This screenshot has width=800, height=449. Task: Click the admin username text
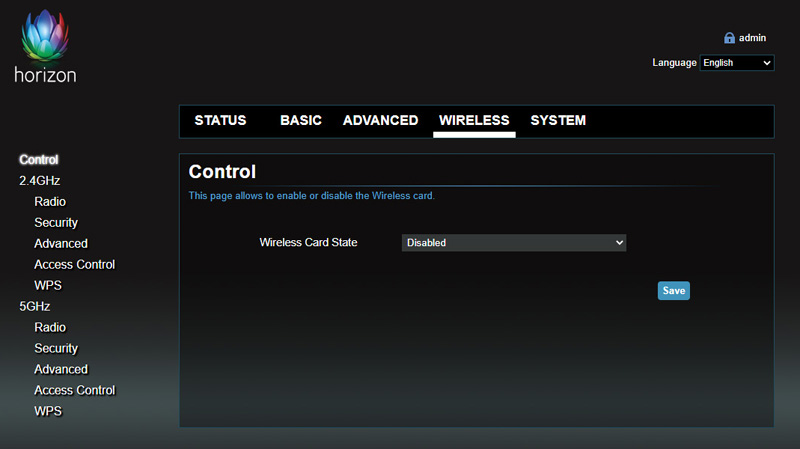(x=752, y=38)
